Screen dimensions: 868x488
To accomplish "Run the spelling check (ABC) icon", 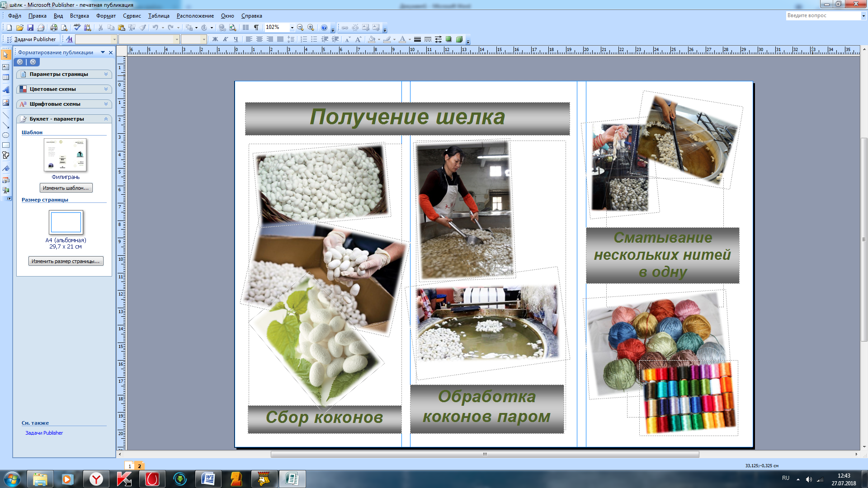I will (x=77, y=28).
